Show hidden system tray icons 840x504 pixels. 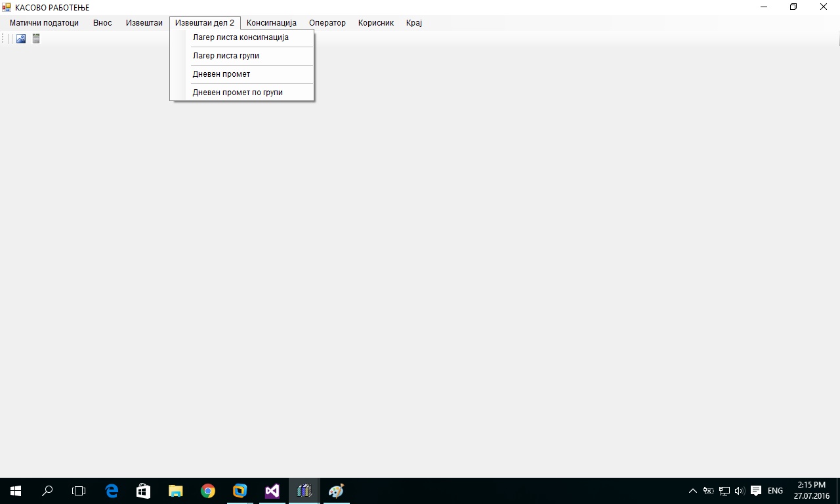(692, 491)
